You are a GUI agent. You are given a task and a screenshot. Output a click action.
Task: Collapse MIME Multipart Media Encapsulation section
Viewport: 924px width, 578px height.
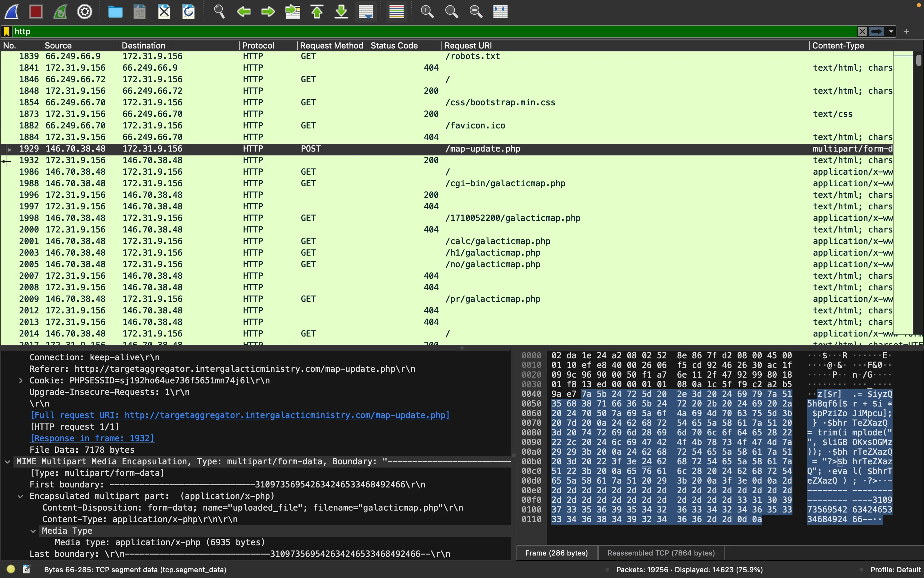pyautogui.click(x=7, y=462)
